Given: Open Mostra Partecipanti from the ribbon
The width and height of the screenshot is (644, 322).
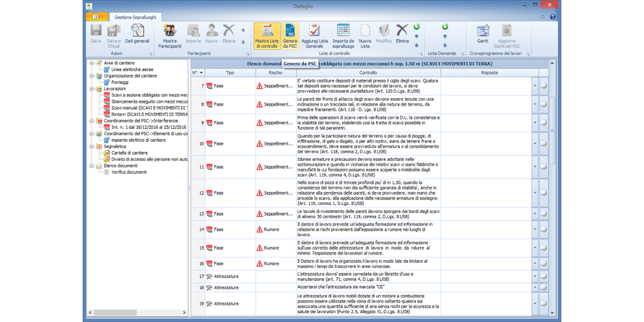Looking at the screenshot, I should [170, 35].
